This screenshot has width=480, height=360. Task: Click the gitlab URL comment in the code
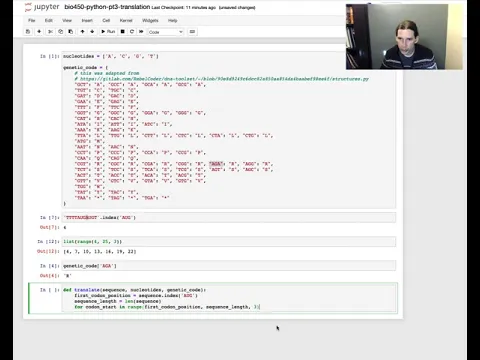[222, 79]
